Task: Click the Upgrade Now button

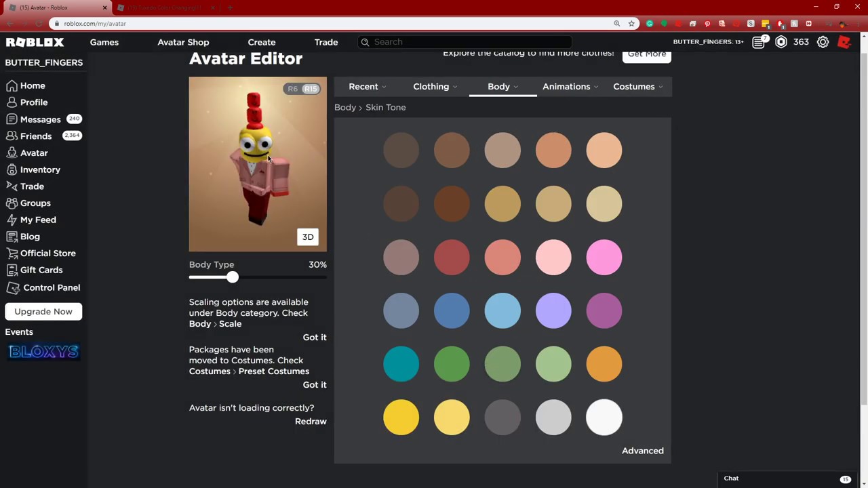Action: 43,312
